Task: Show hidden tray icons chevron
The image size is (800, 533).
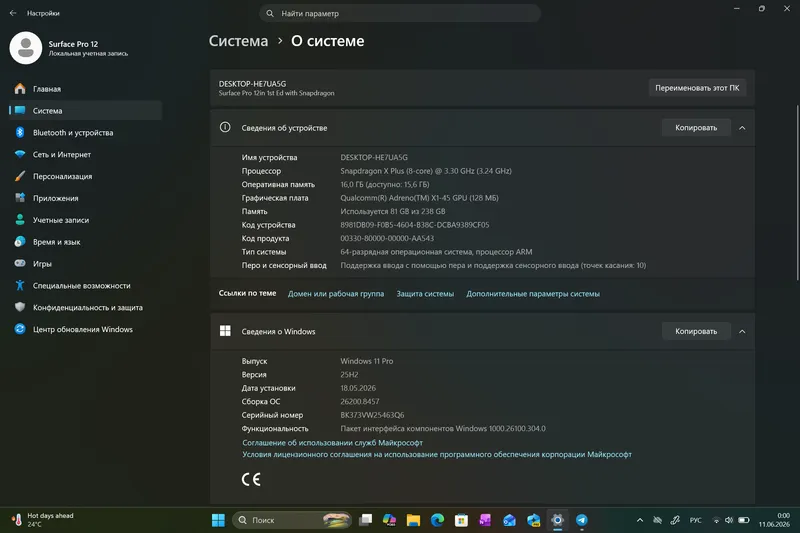Action: (640, 520)
